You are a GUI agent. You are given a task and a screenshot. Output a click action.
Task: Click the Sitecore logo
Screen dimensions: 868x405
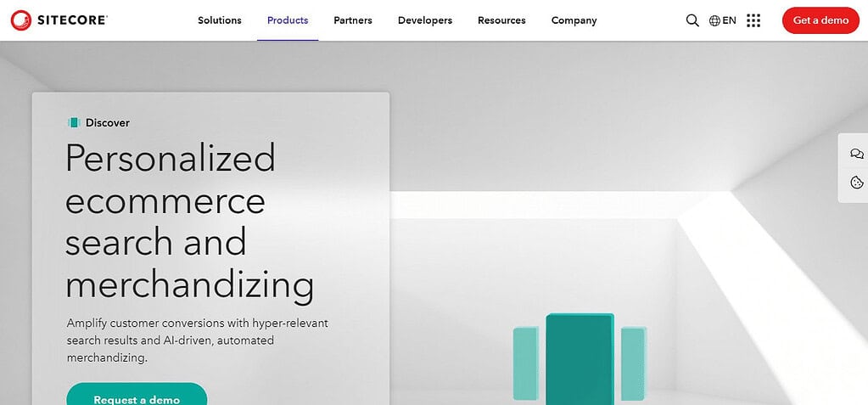click(59, 20)
